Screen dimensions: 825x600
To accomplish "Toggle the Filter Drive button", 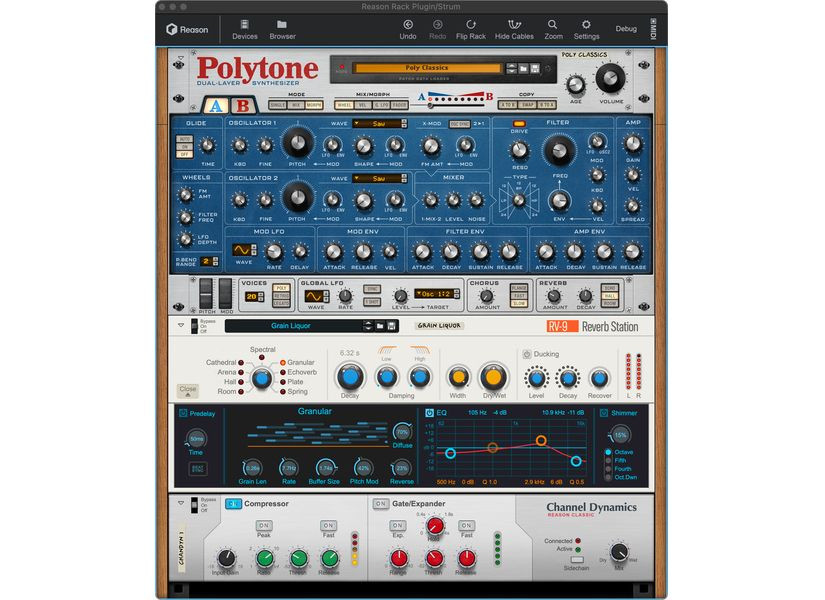I will click(519, 124).
